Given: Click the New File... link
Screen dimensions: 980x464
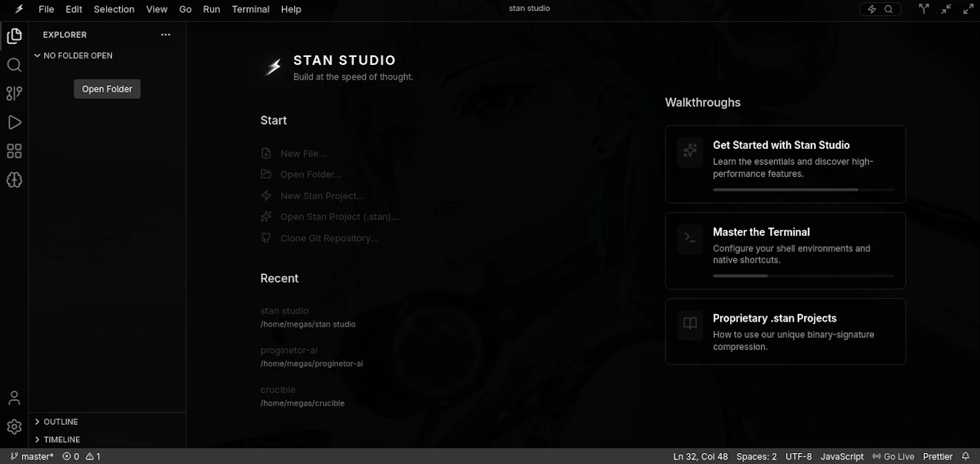Looking at the screenshot, I should coord(294,153).
